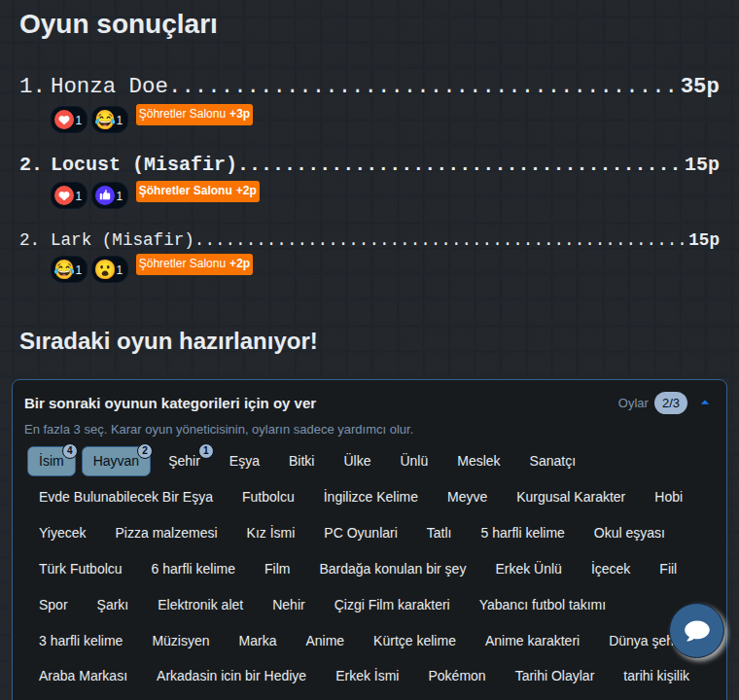Image resolution: width=739 pixels, height=700 pixels.
Task: Vote for the Bitki category
Action: pyautogui.click(x=301, y=461)
